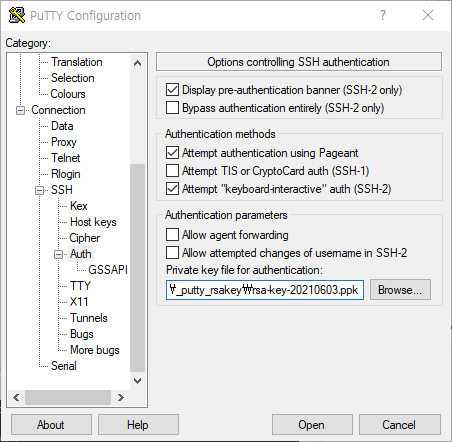Click the question mark help icon

[383, 15]
